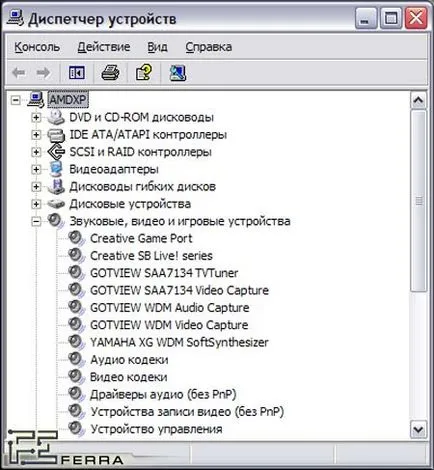Image resolution: width=434 pixels, height=470 pixels.
Task: Expand DVD и CD-ROM дисководы node
Action: (36, 117)
